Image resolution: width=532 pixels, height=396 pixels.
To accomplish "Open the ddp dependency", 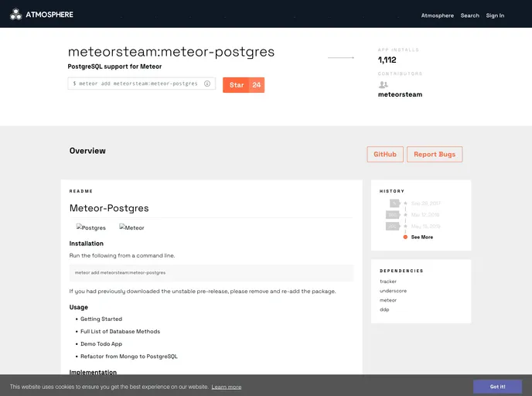I will point(384,309).
